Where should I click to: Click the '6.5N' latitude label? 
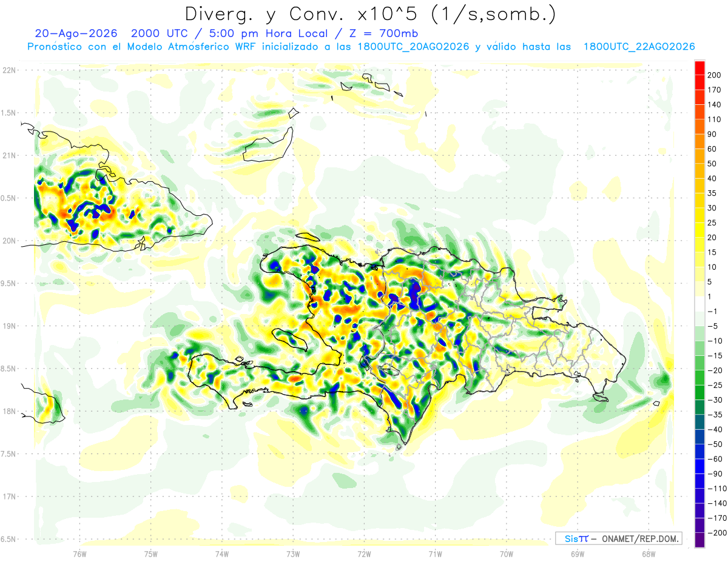(x=8, y=539)
